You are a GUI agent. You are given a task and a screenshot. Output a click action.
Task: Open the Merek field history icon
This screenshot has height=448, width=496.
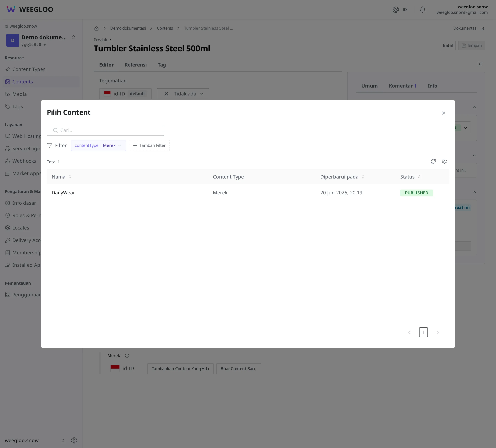coord(127,356)
